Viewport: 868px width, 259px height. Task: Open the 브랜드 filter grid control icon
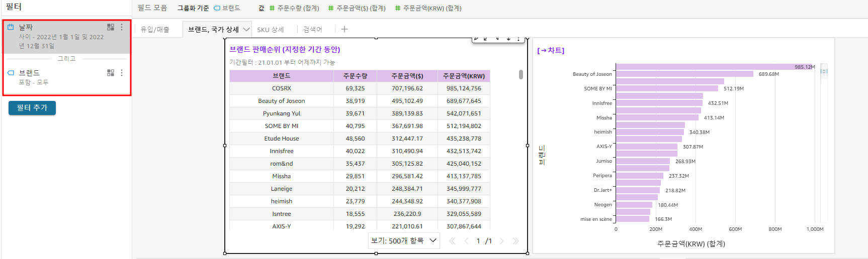point(111,73)
